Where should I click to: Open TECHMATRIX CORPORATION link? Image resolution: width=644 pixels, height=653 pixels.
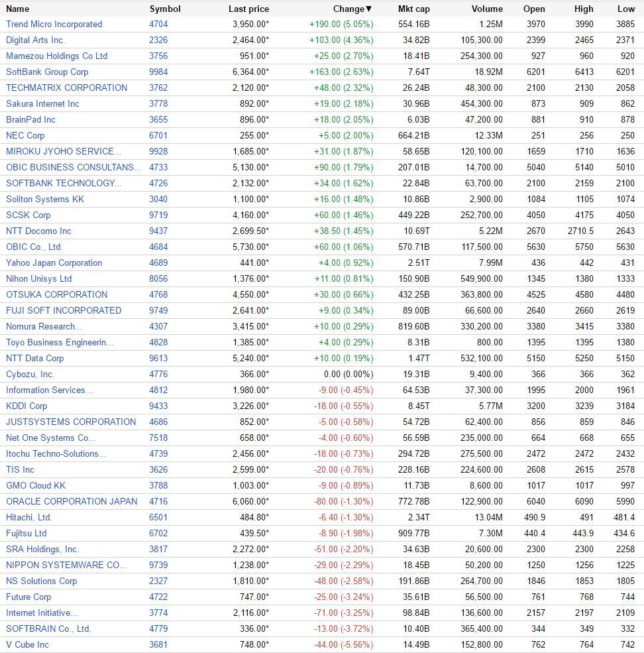(x=67, y=88)
